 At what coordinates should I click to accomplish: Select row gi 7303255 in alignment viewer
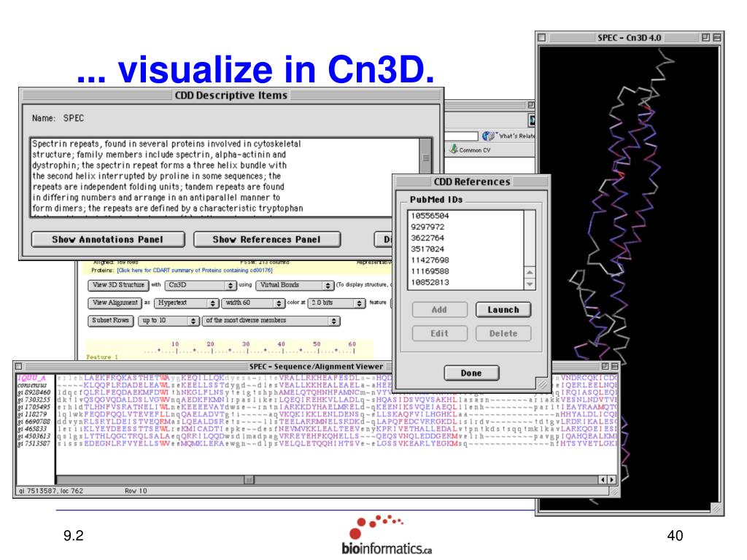click(x=34, y=400)
